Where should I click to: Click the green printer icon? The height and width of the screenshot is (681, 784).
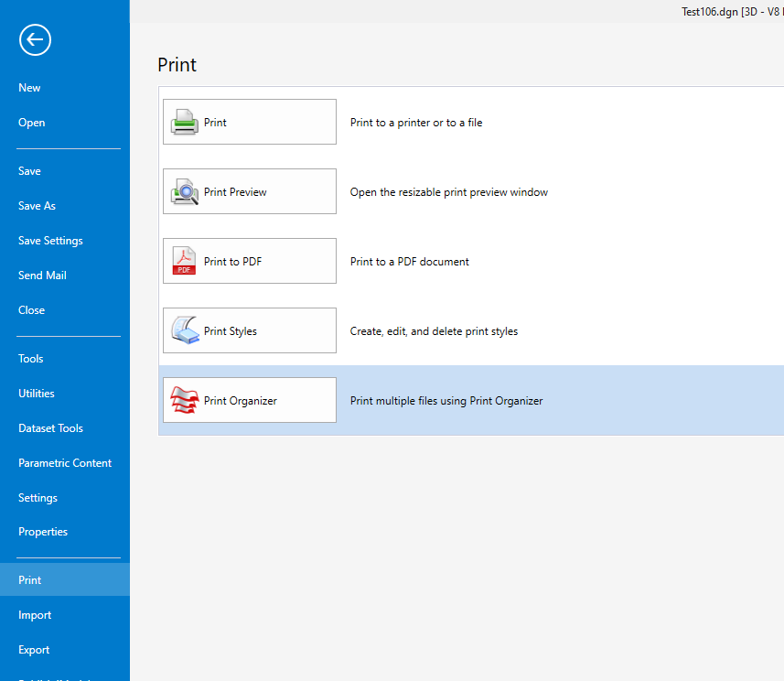point(185,122)
